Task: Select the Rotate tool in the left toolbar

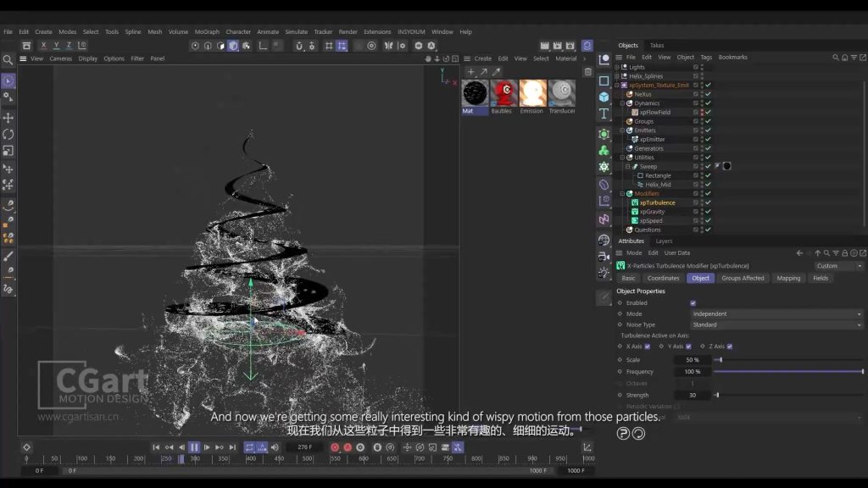Action: click(8, 135)
